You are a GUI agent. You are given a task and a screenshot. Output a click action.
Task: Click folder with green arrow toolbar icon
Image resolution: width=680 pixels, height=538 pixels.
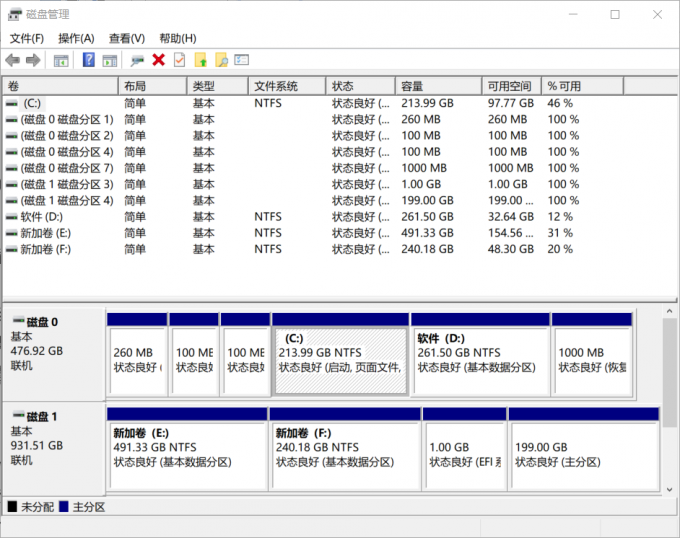click(x=201, y=60)
